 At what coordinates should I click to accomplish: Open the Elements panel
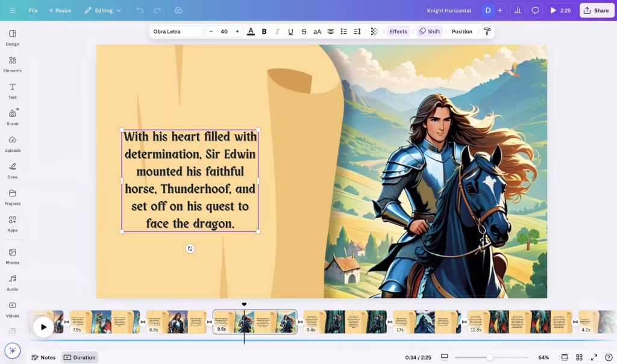[x=13, y=64]
